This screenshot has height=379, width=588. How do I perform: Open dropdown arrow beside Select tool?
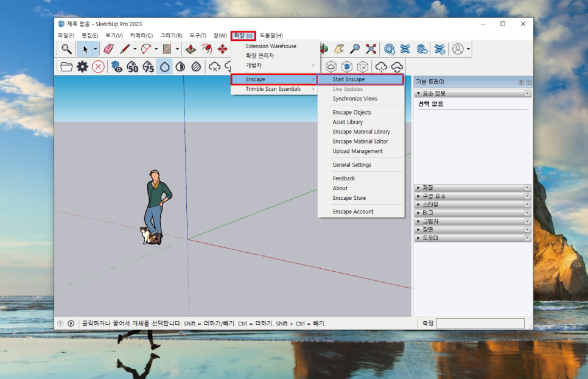pyautogui.click(x=95, y=49)
